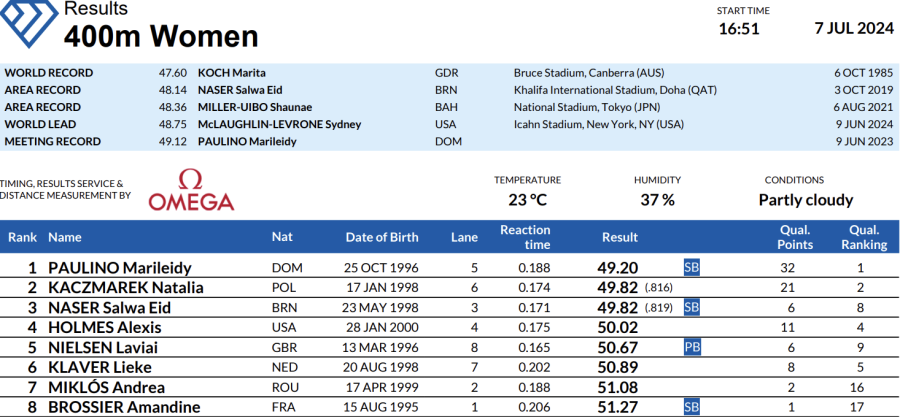900x417 pixels.
Task: Click the PB badge for NIELSEN Laviai
Action: (692, 347)
